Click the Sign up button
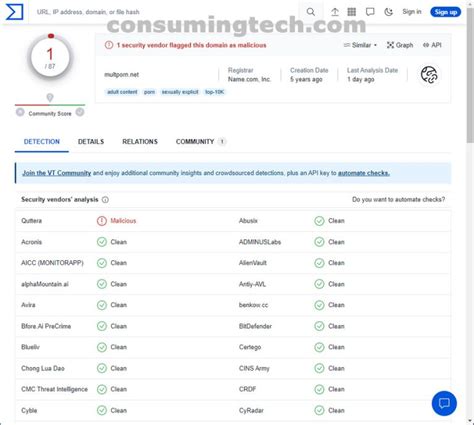This screenshot has width=474, height=425. pos(446,12)
